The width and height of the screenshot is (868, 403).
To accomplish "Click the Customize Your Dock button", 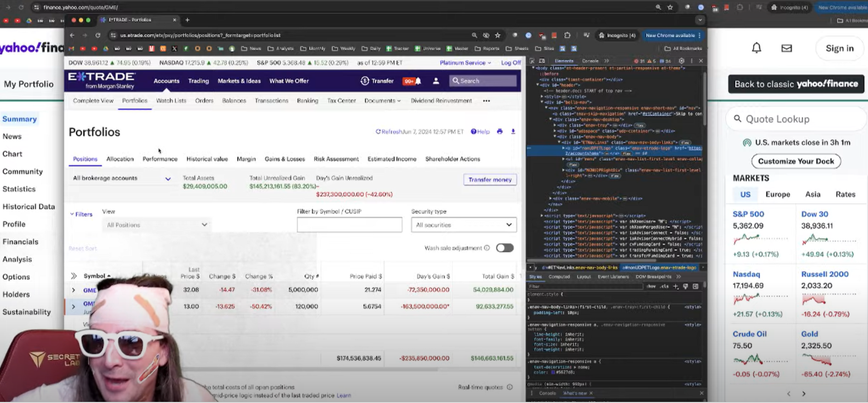I will point(795,162).
